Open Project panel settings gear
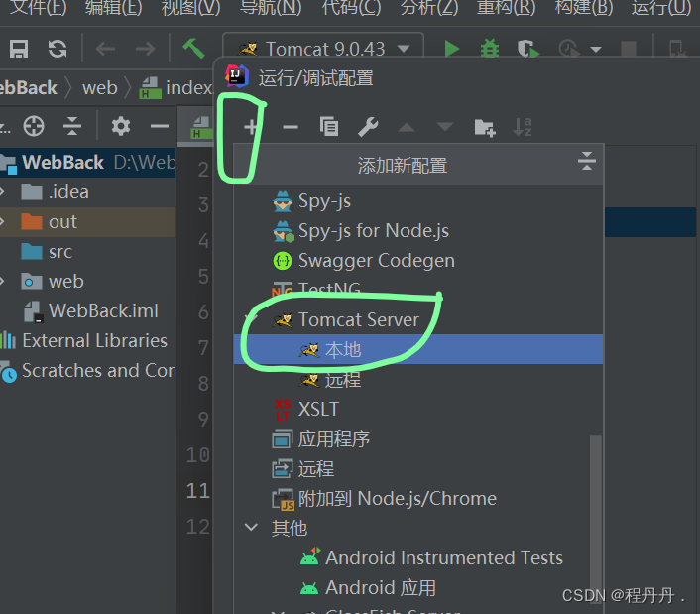 coord(121,126)
